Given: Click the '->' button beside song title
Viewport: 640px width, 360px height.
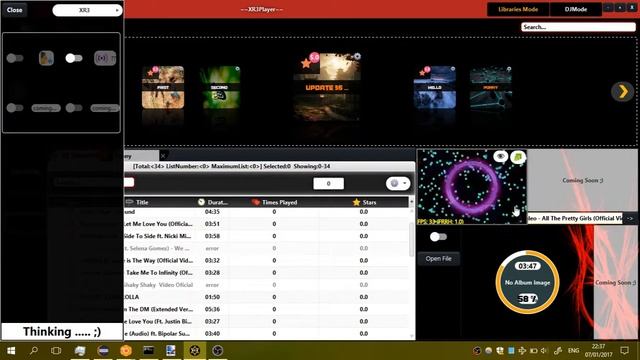Looking at the screenshot, I should 630,218.
